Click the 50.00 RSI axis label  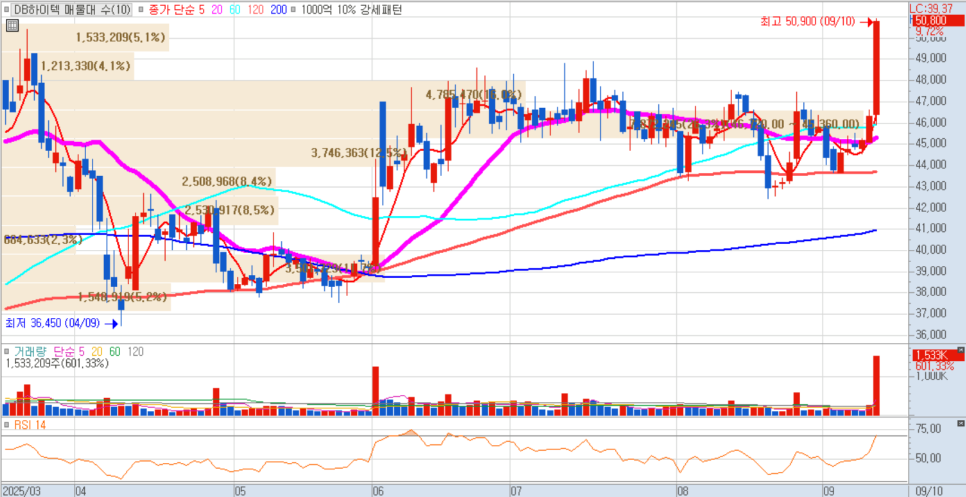(928, 458)
